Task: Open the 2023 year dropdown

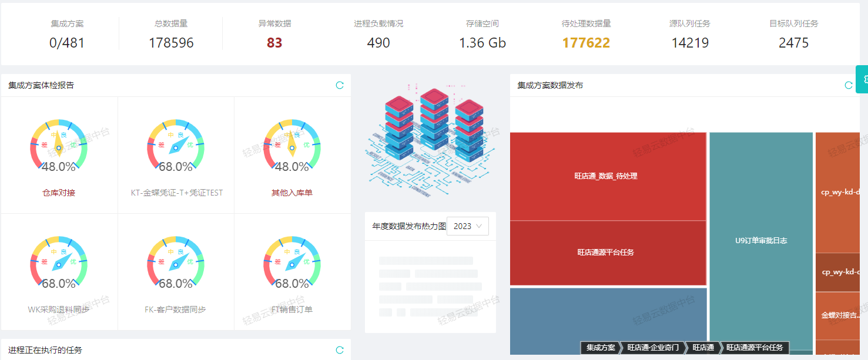Action: click(468, 226)
